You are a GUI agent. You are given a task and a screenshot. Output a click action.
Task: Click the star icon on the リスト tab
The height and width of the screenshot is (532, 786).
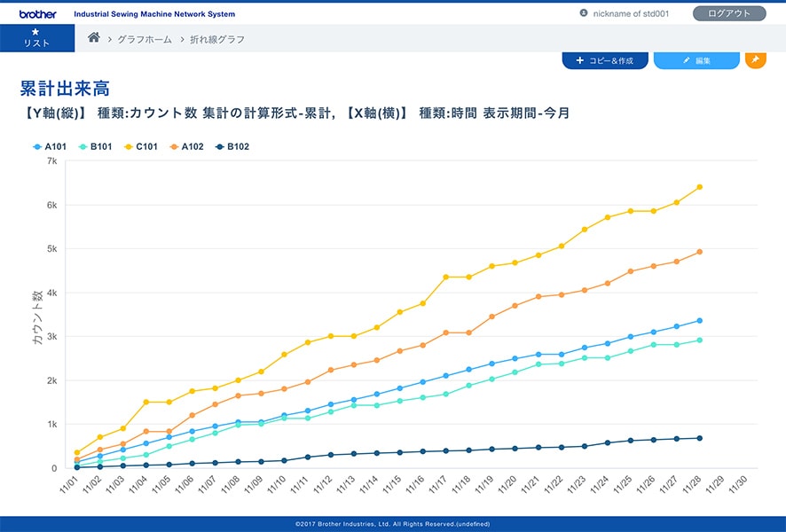[35, 30]
